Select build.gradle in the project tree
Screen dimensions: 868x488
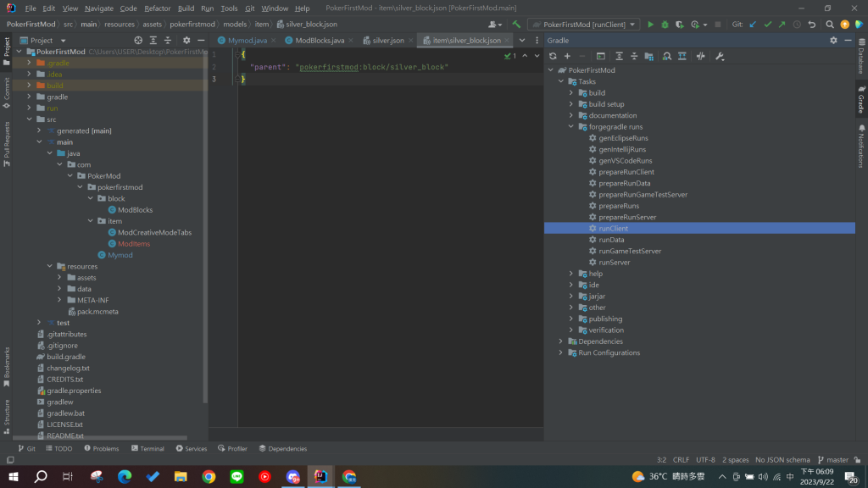click(x=66, y=357)
